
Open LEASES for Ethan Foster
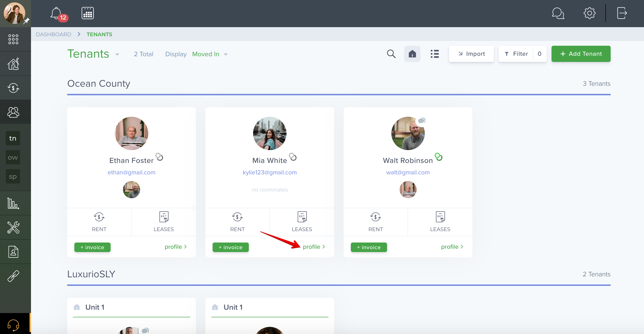(x=164, y=222)
